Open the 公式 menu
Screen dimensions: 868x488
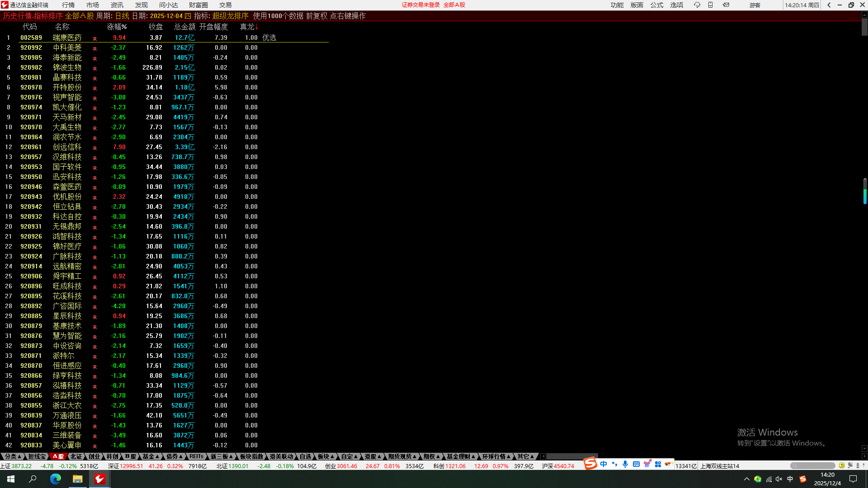point(656,5)
